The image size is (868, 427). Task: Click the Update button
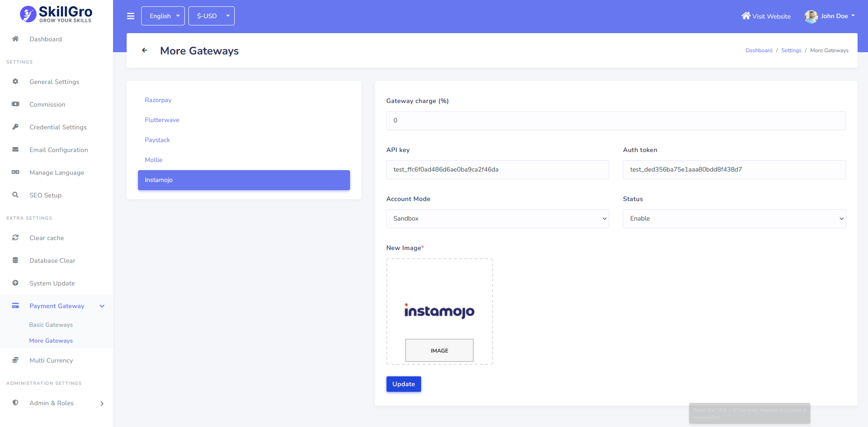tap(404, 384)
